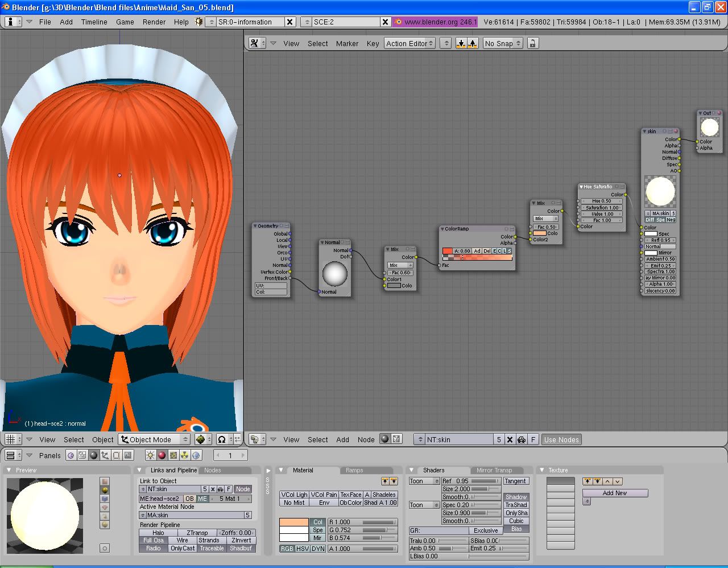This screenshot has height=568, width=728.
Task: Open the World buttons globe icon
Action: 196,455
